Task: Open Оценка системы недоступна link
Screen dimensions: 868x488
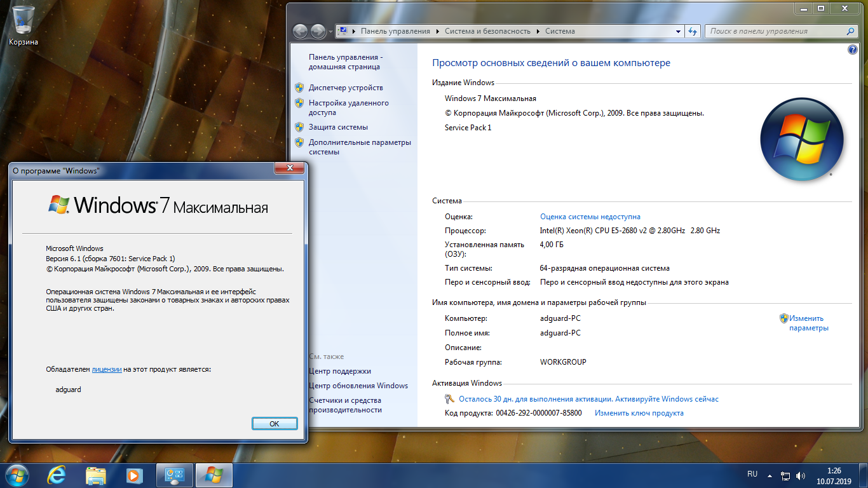Action: [x=590, y=217]
